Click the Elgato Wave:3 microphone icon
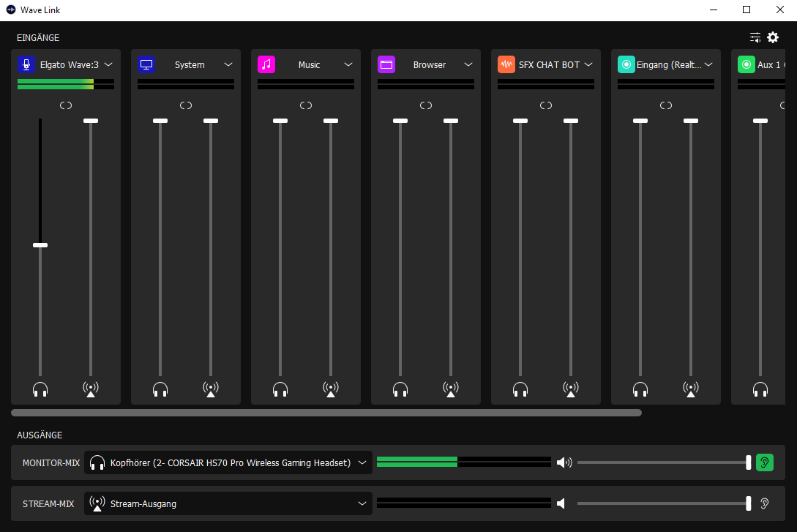This screenshot has width=797, height=532. click(26, 64)
